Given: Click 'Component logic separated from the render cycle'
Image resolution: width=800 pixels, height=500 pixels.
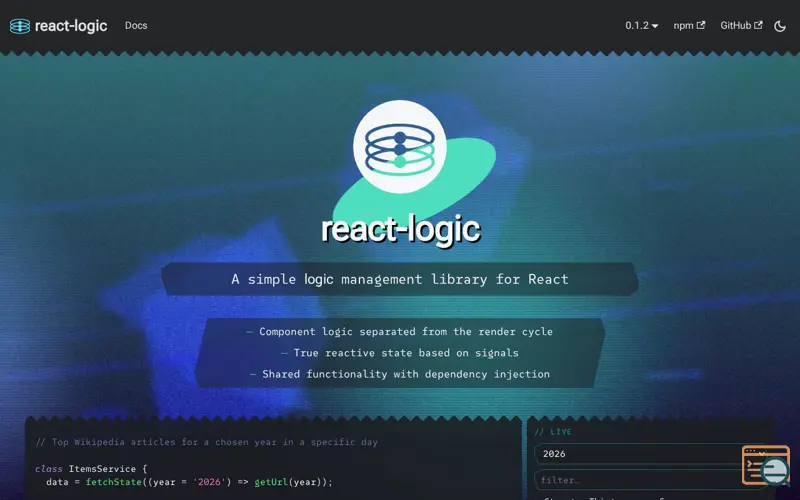Looking at the screenshot, I should (x=406, y=332).
